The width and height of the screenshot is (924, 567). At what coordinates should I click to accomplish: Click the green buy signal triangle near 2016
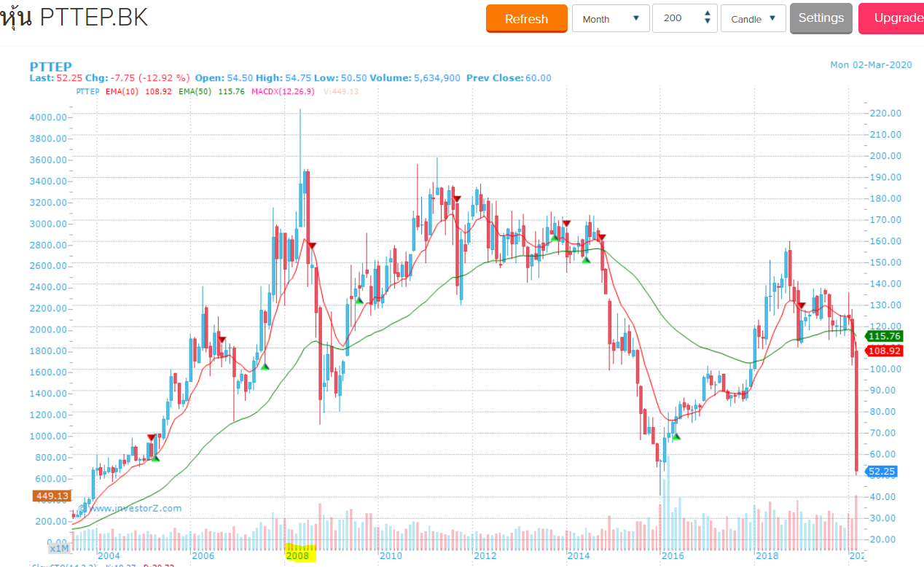[676, 436]
